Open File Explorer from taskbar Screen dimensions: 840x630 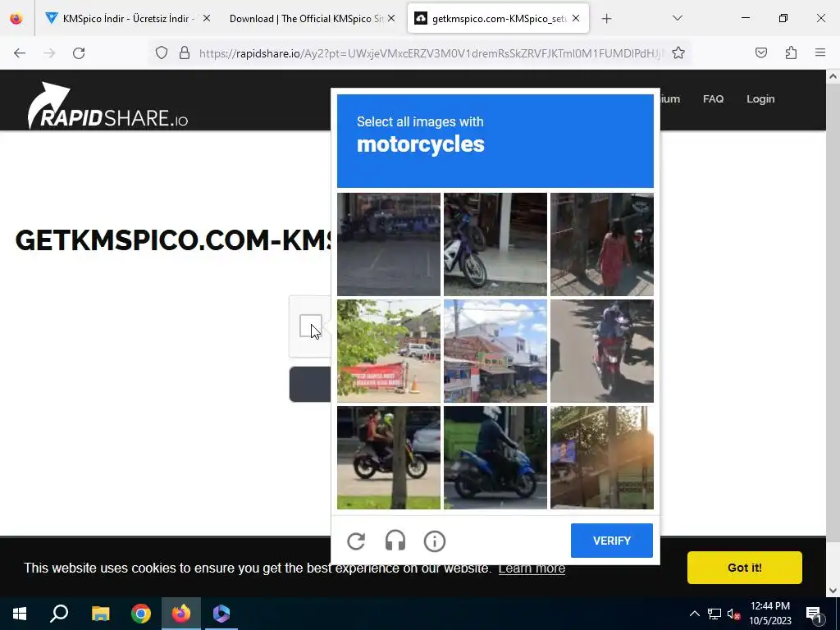(x=100, y=614)
